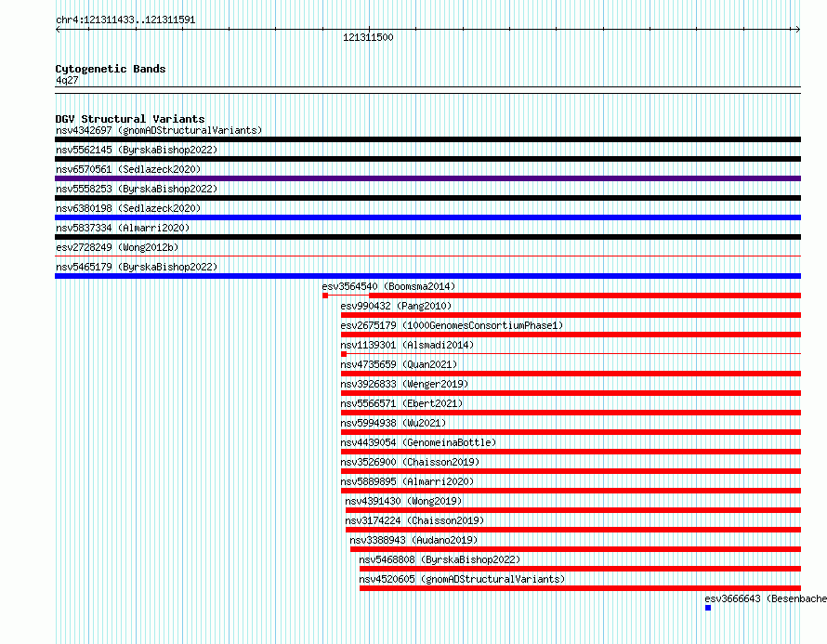This screenshot has height=644, width=827.
Task: Open variant nsv5889895 Almarri2020
Action: (407, 481)
